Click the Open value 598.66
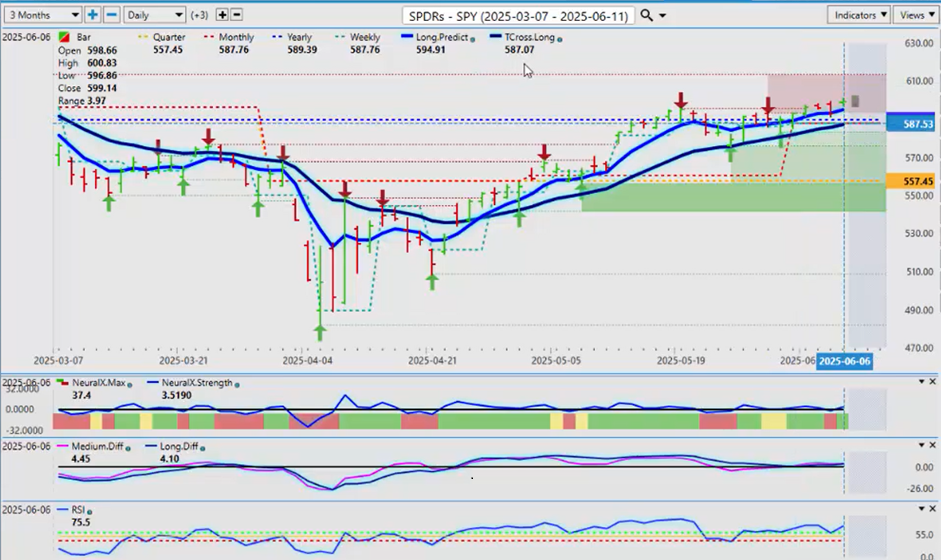 pyautogui.click(x=102, y=50)
